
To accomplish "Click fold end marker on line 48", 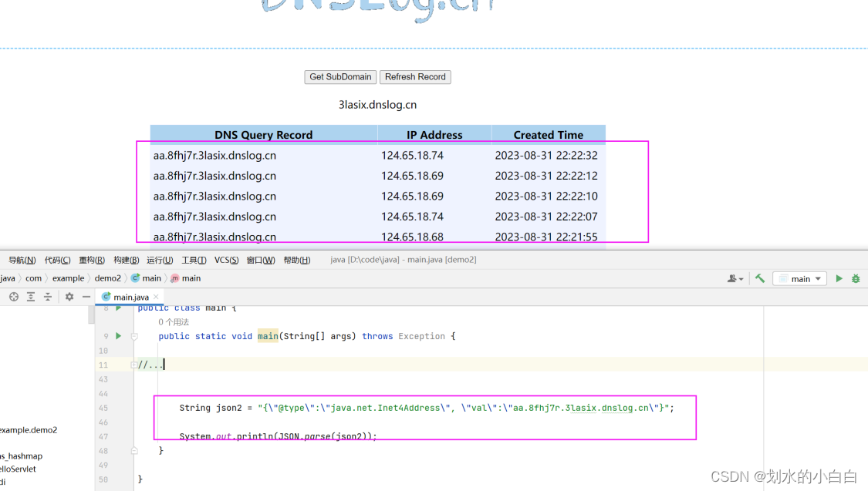I will point(134,451).
